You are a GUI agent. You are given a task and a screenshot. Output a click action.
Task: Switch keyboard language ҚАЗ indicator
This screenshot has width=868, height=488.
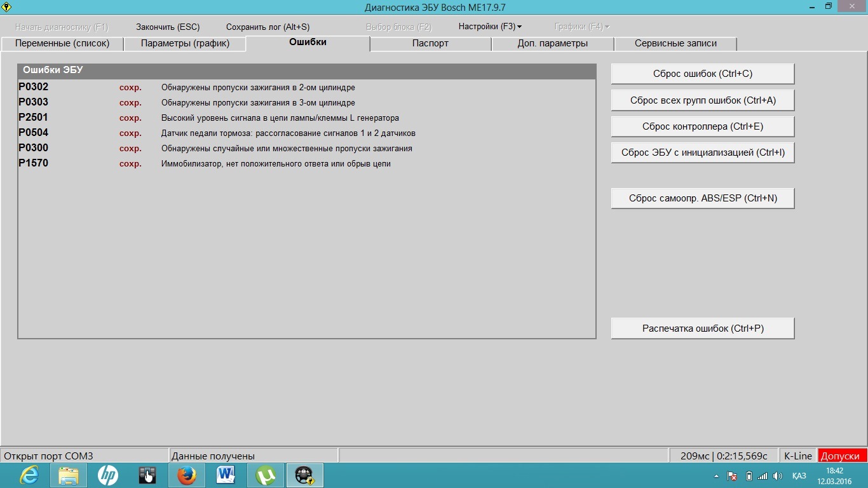pyautogui.click(x=799, y=476)
